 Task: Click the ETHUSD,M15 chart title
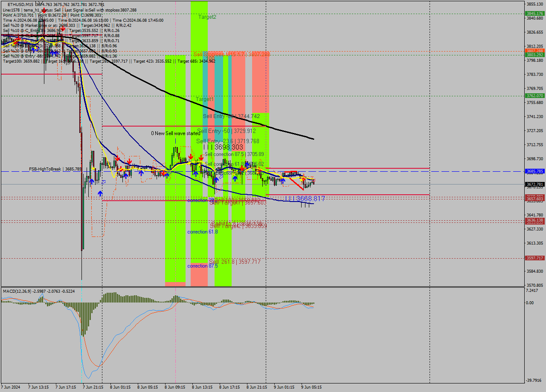(x=20, y=4)
